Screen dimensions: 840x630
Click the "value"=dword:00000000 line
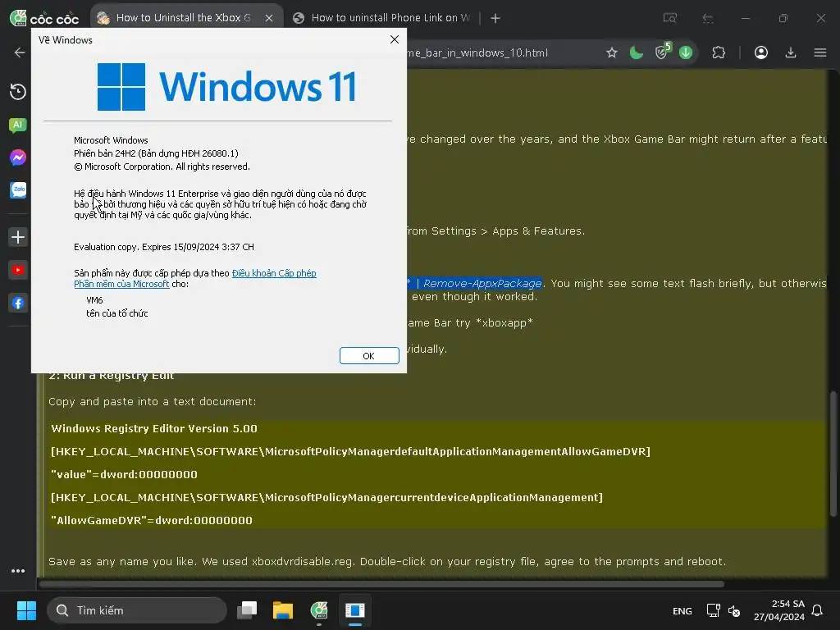125,475
